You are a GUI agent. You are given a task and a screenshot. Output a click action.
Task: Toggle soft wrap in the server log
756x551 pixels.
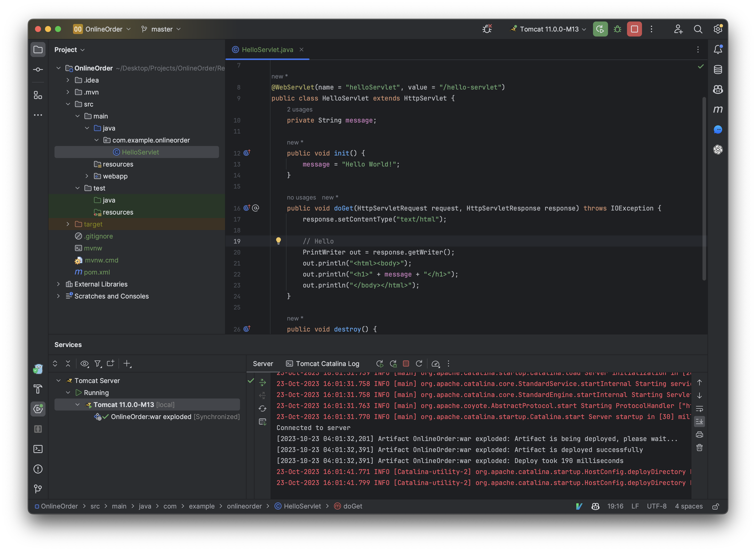coord(699,408)
